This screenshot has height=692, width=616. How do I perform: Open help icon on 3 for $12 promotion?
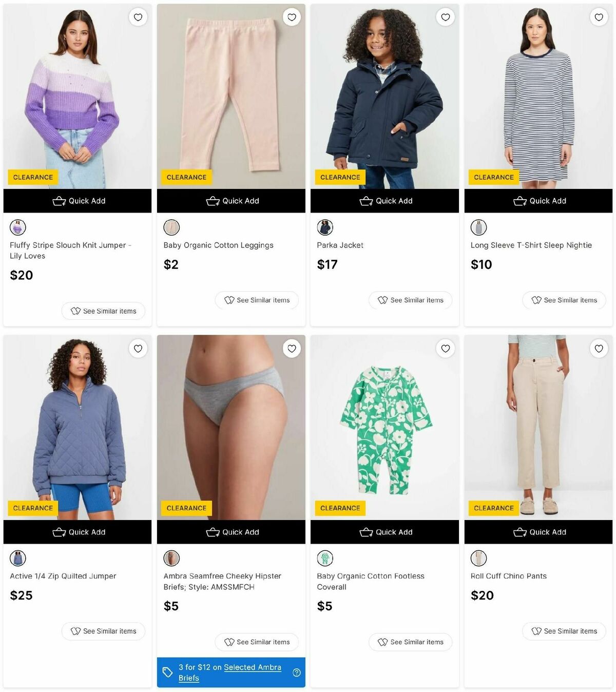click(297, 672)
